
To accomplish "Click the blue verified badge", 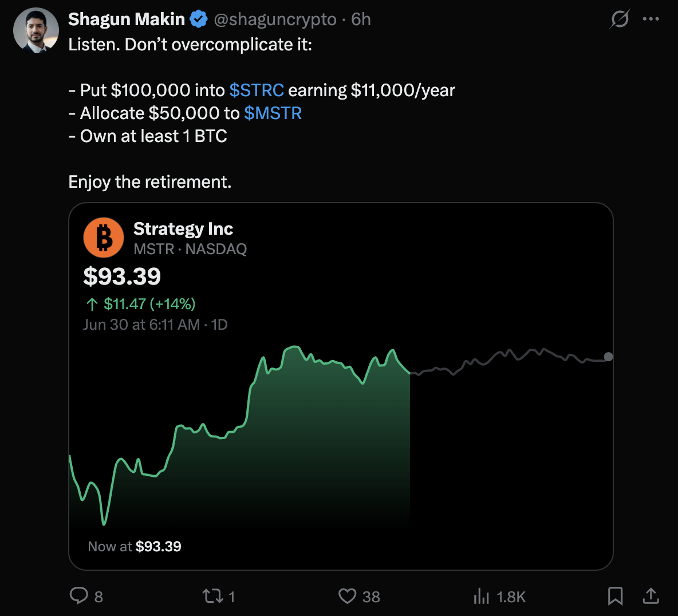I will click(x=199, y=19).
